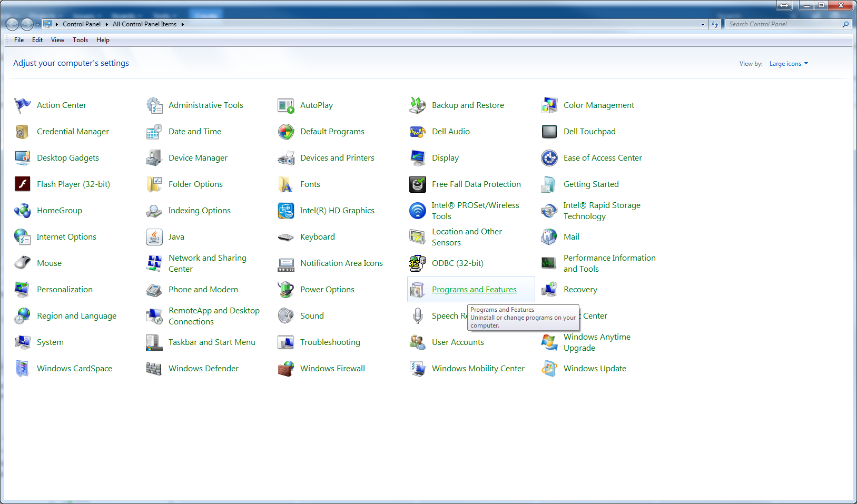The height and width of the screenshot is (504, 857).
Task: Click the Speech Recognition microphone icon
Action: (418, 316)
